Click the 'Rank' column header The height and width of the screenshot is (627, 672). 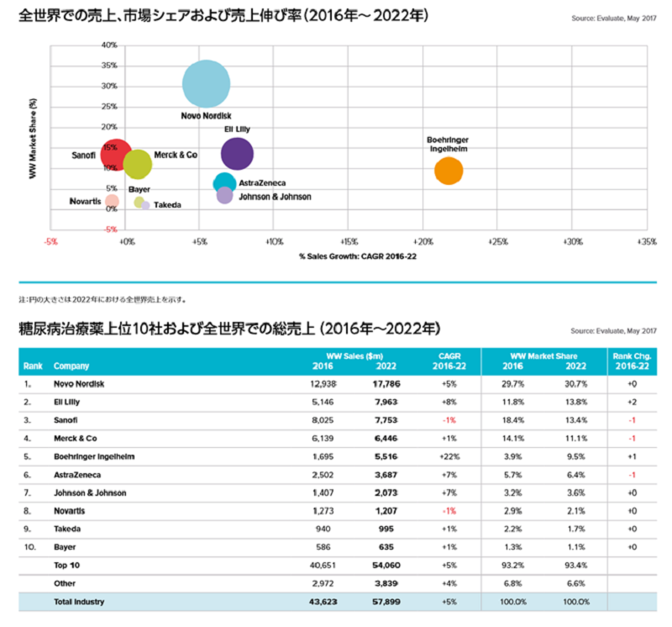click(x=33, y=366)
